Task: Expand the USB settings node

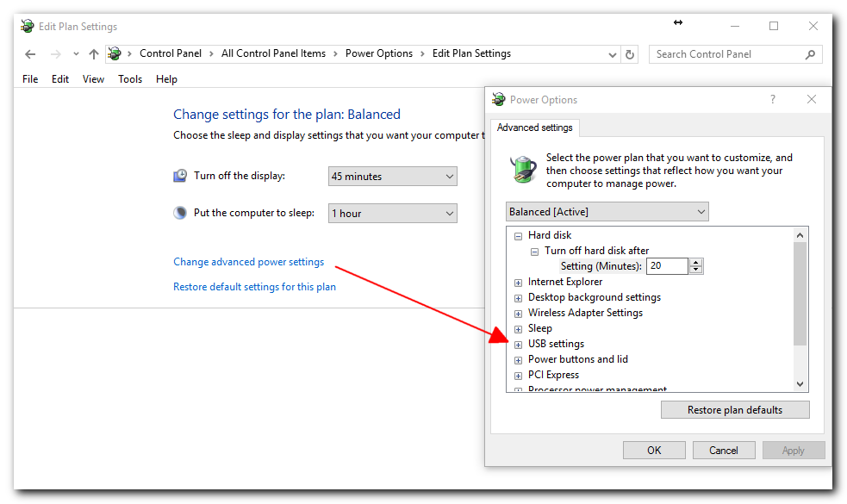Action: coord(518,345)
